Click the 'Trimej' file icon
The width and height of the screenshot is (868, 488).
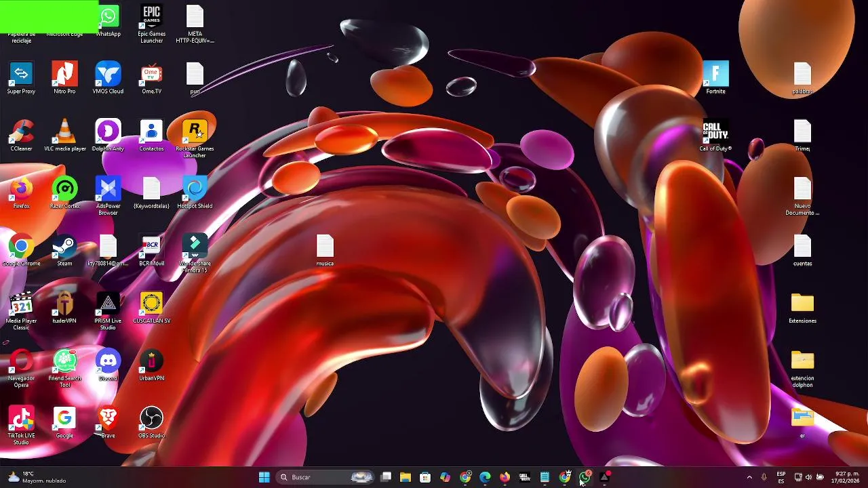tap(802, 136)
